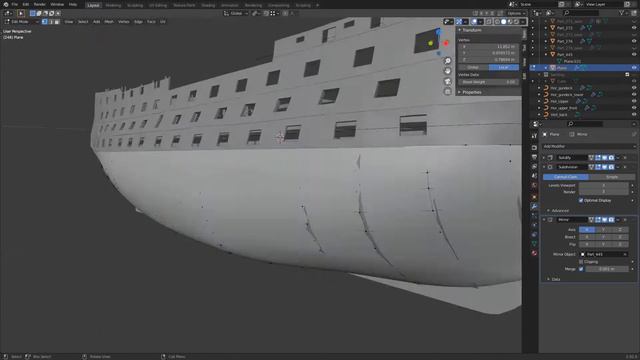Screen dimensions: 640x360
Task: Open the Face menu in viewport header
Action: [x=151, y=22]
